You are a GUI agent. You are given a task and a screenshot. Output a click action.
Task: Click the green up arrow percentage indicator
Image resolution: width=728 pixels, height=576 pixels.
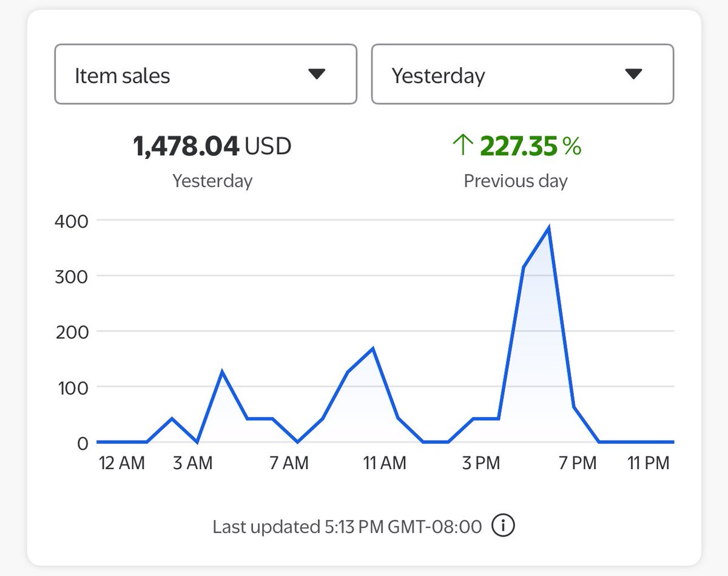462,146
